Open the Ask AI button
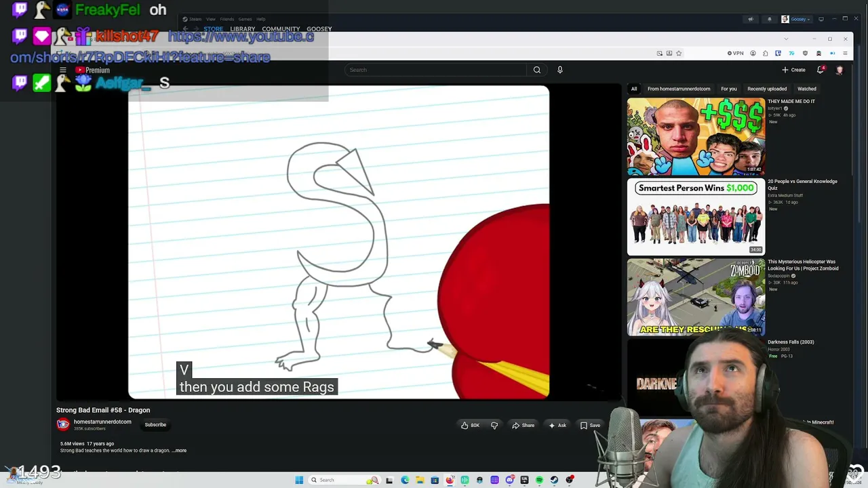This screenshot has height=488, width=868. click(557, 425)
